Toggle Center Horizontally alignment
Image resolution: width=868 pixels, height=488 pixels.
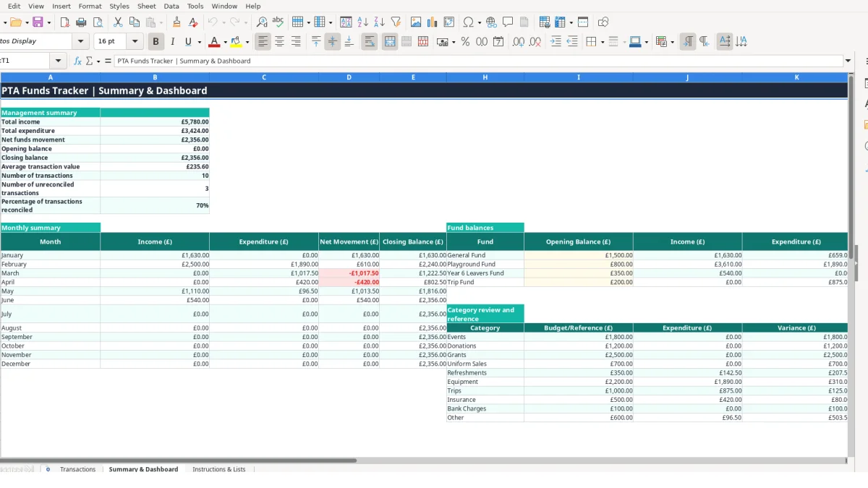[279, 42]
